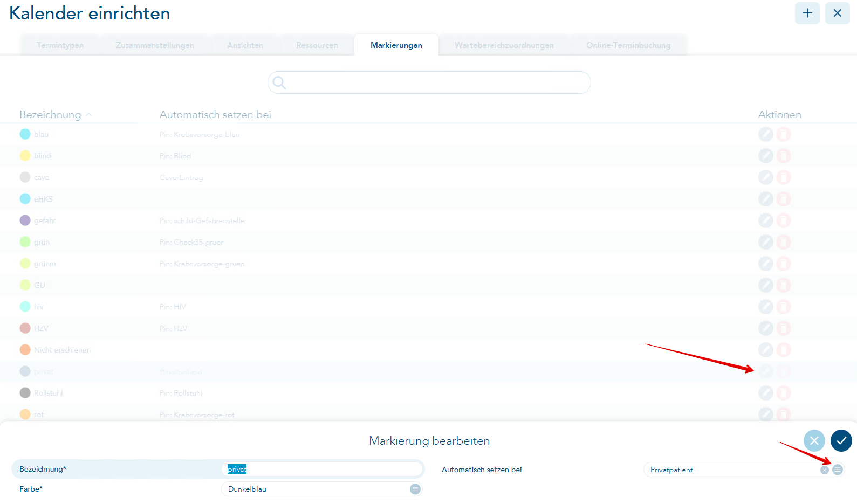This screenshot has width=857, height=504.
Task: Switch to the Termintypen tab
Action: (60, 45)
